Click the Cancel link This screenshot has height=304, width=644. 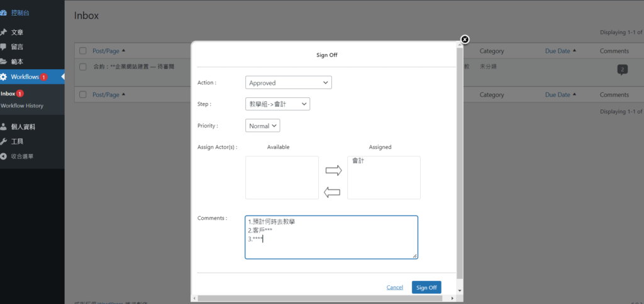tap(394, 288)
